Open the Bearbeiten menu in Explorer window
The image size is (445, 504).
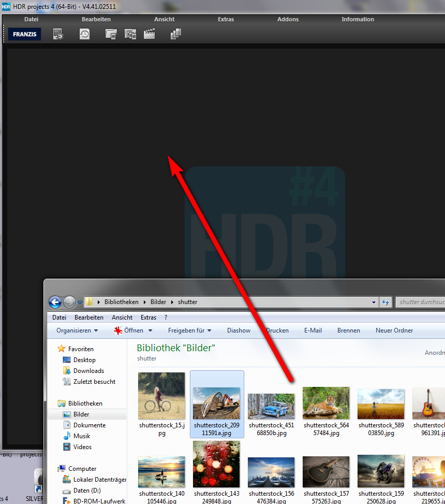[x=89, y=317]
